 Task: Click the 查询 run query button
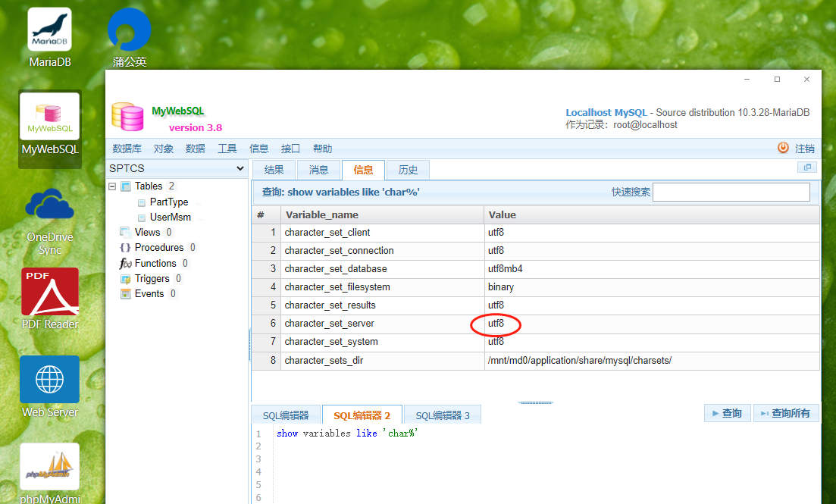click(727, 413)
